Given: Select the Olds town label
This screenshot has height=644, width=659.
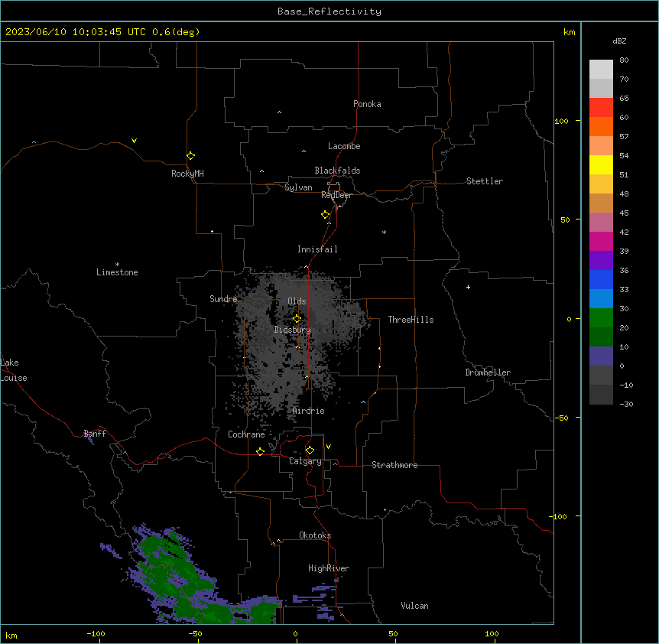Looking at the screenshot, I should coord(297,301).
